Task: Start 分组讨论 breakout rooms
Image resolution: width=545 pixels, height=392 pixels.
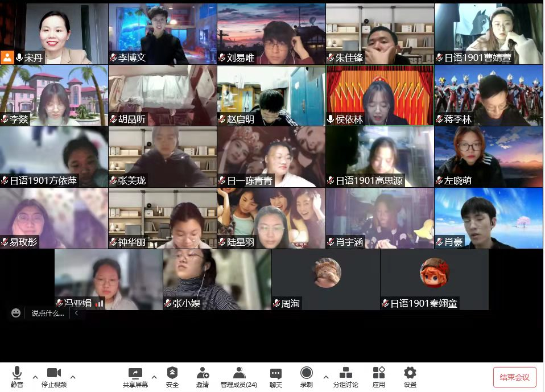Action: point(345,377)
